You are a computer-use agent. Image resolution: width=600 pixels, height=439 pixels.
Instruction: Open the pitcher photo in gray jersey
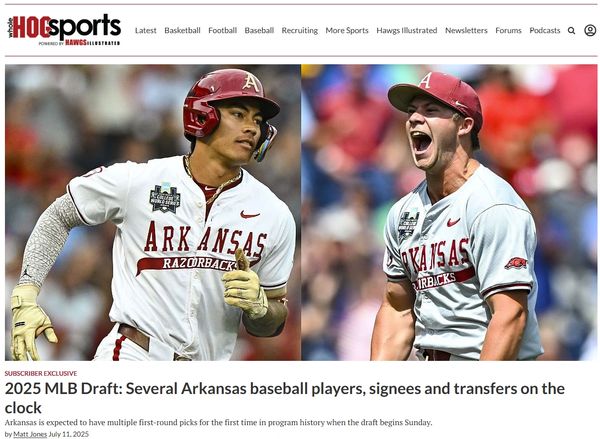[x=449, y=212]
